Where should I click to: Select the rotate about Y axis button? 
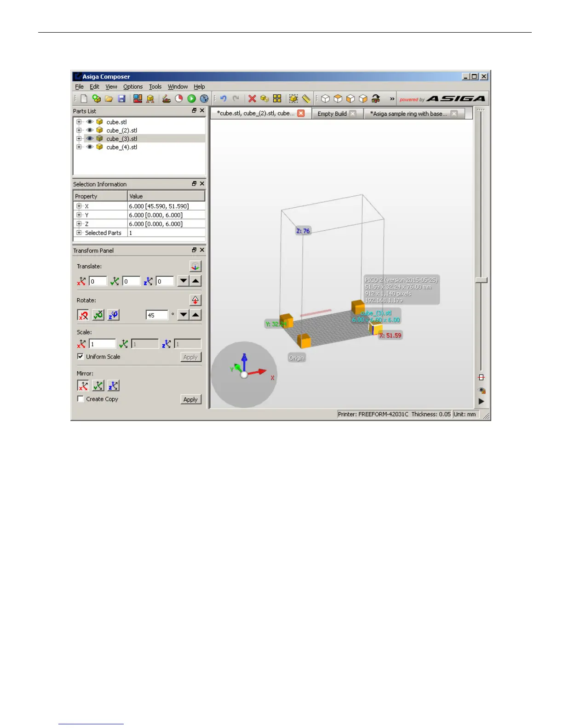pyautogui.click(x=98, y=315)
